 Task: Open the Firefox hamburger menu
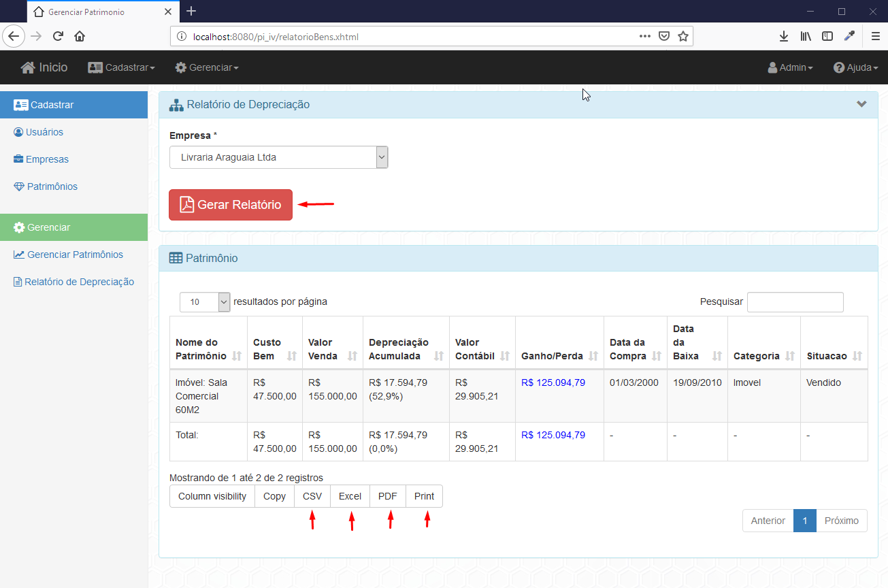(x=875, y=37)
